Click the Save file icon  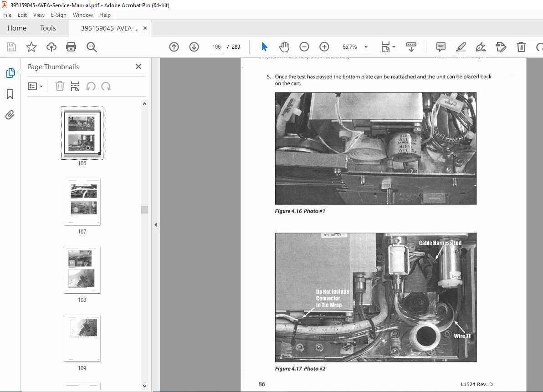point(11,47)
